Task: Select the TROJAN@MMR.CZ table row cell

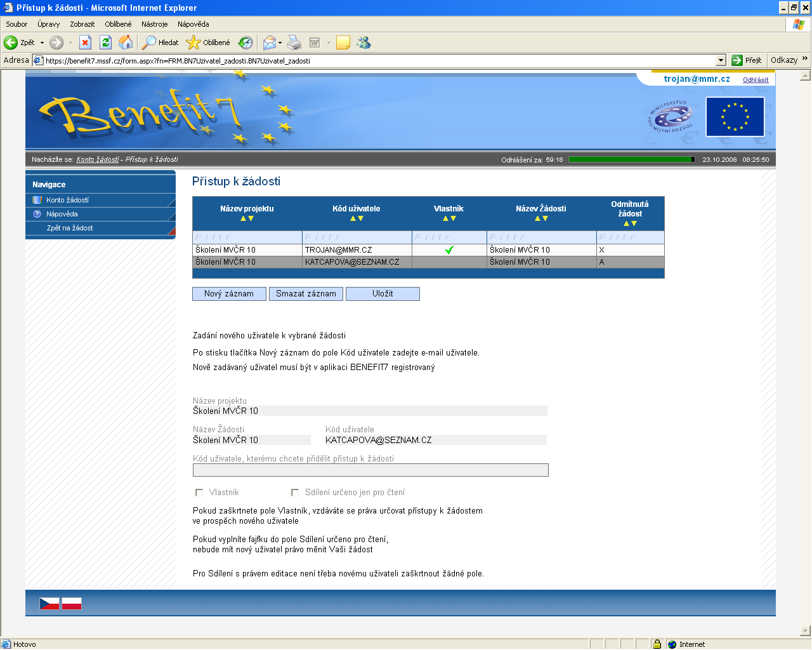Action: [x=357, y=250]
